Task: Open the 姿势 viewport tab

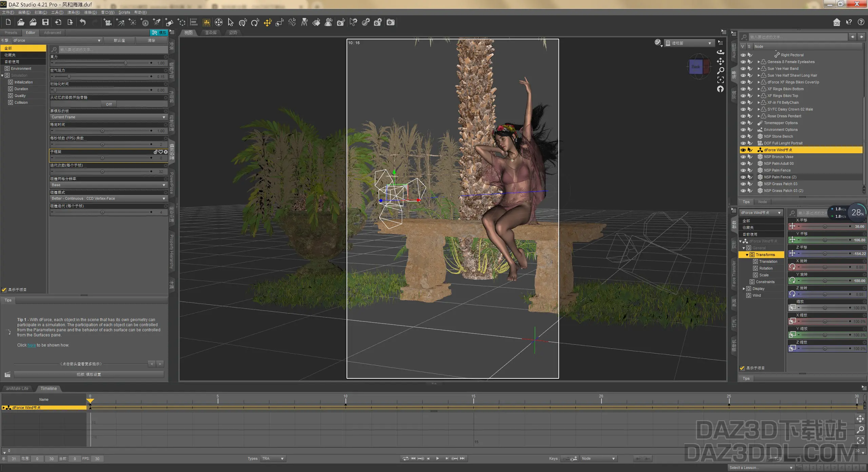Action: [x=233, y=33]
